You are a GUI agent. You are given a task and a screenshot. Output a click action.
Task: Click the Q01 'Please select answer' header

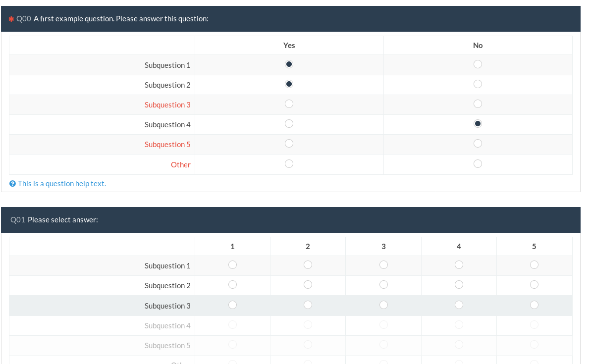(63, 220)
